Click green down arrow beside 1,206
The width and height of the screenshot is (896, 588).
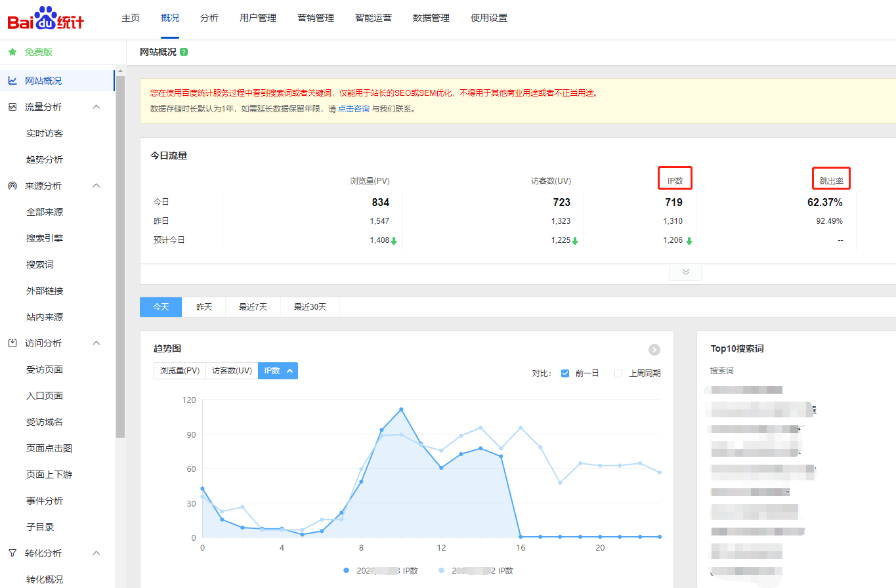point(689,241)
